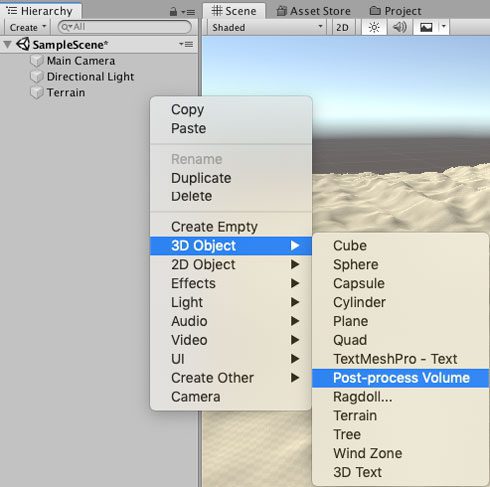490x487 pixels.
Task: Click the Hierarchy lock icon
Action: click(173, 12)
